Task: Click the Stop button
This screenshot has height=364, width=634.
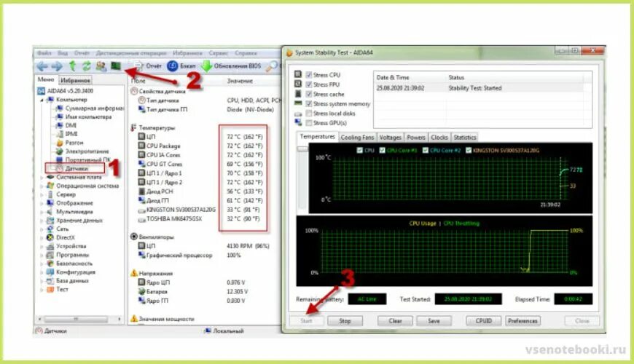Action: pos(345,321)
